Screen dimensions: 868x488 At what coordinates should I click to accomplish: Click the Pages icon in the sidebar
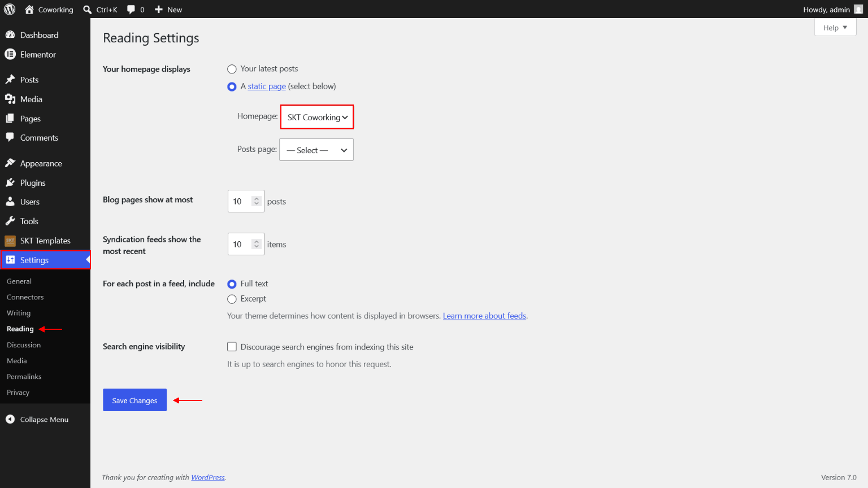click(x=10, y=119)
